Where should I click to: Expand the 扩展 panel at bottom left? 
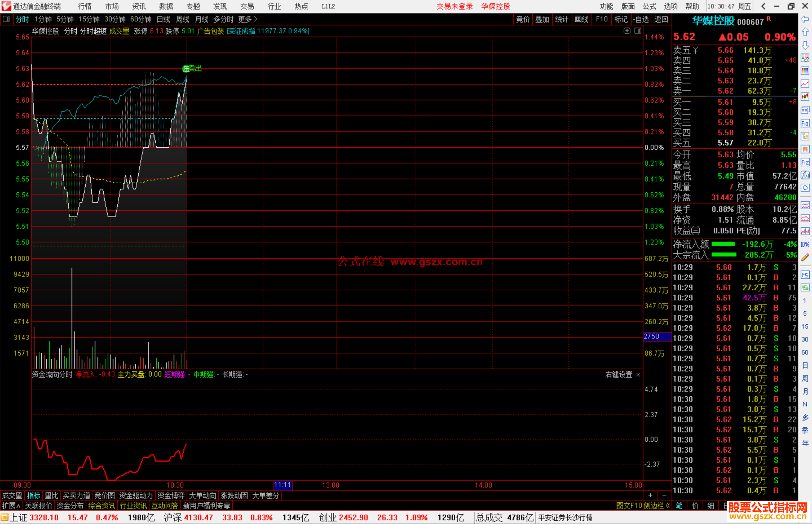point(11,506)
